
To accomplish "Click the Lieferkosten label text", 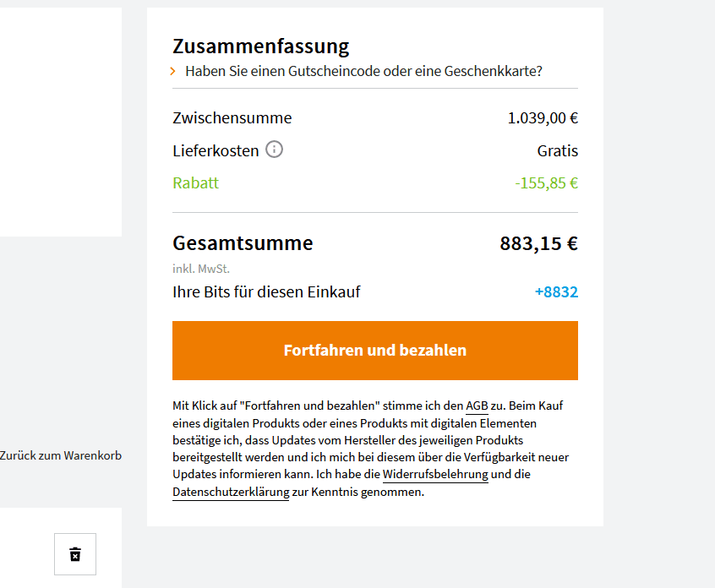I will 216,151.
